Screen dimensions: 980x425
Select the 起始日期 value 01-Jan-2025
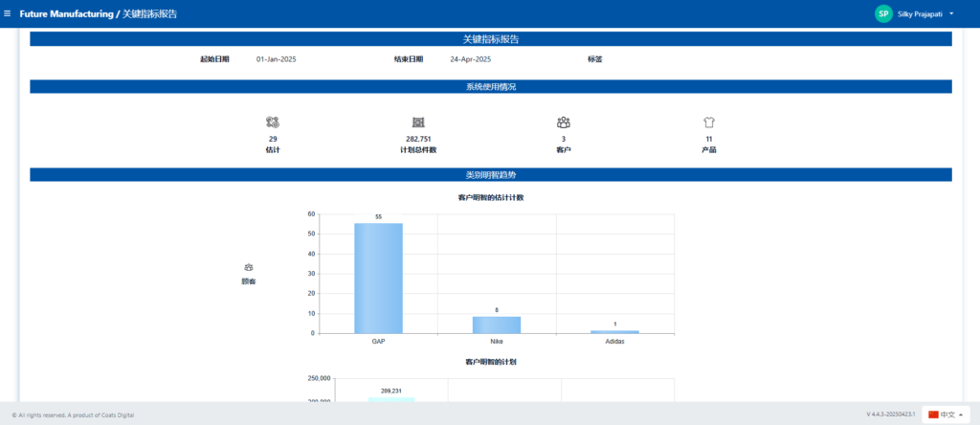[276, 59]
